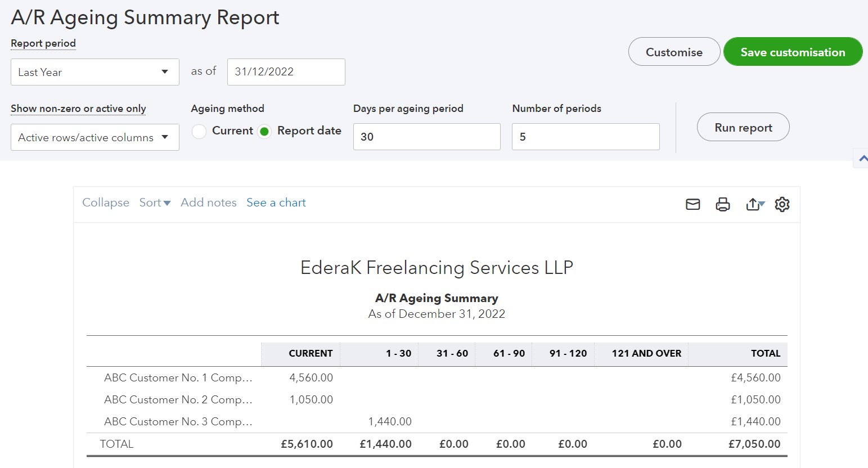Open the Sort dropdown menu
Image resolution: width=868 pixels, height=468 pixels.
[x=155, y=202]
